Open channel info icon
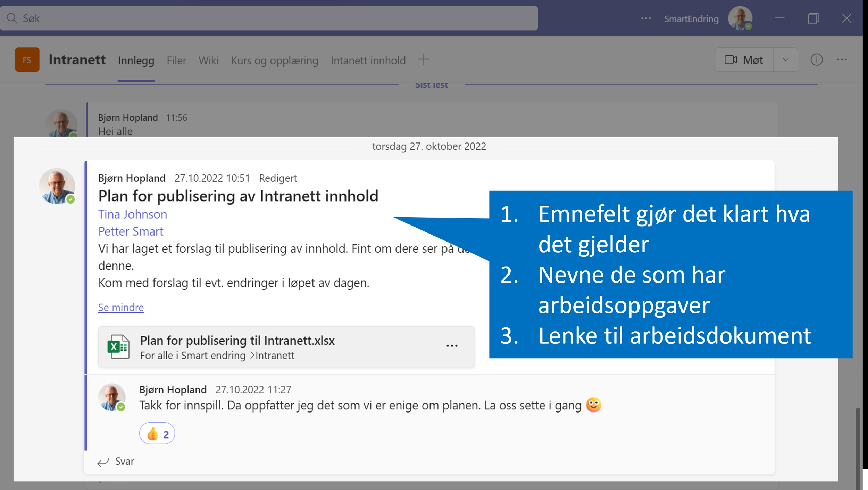 click(816, 60)
